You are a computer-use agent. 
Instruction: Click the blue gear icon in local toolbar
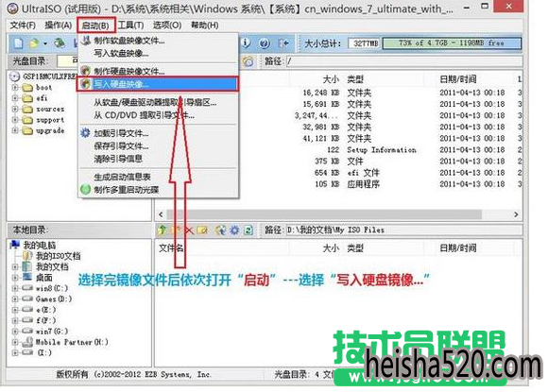(234, 230)
